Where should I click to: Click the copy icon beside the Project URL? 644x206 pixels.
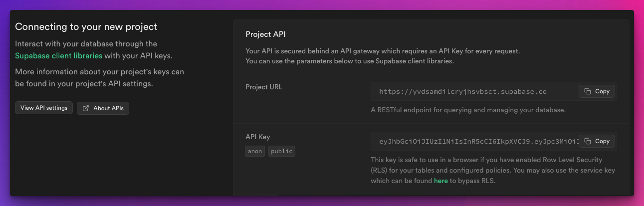[588, 92]
